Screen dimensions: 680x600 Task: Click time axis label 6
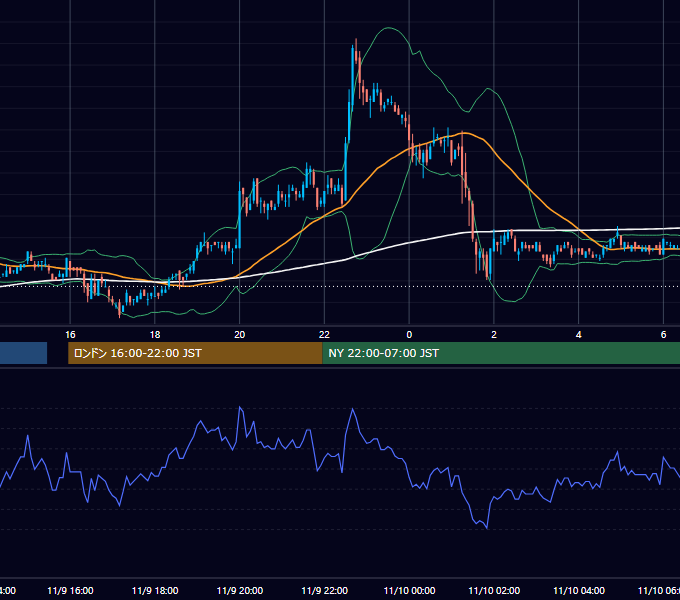point(663,334)
